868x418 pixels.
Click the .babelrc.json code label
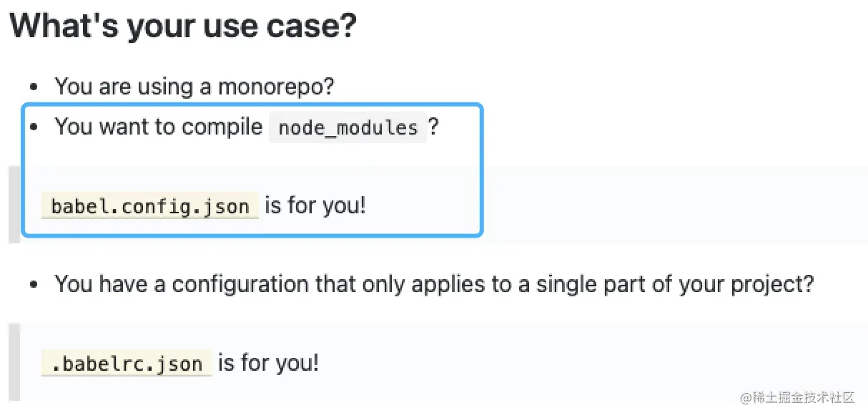(127, 364)
